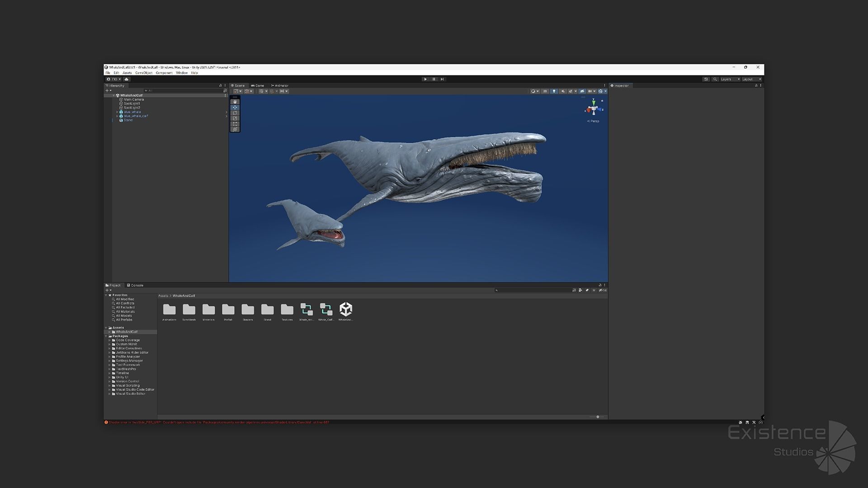Click the Pause button

tap(434, 79)
